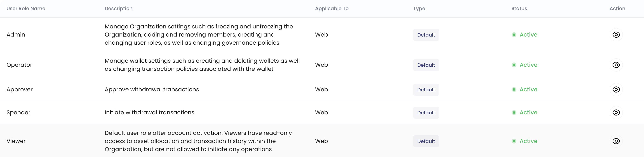Viewport: 644px width, 157px height.
Task: Click the Applicable To column header
Action: 331,9
